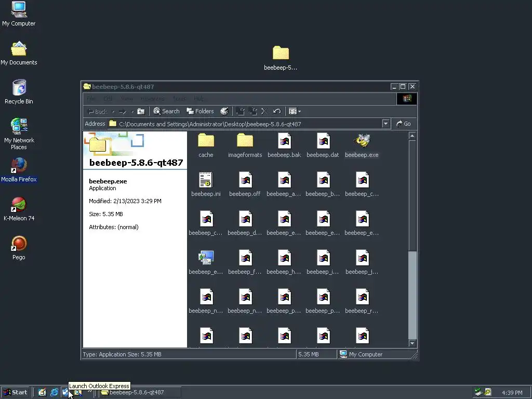Viewport: 532px width, 399px height.
Task: Select the beebeep.bak file
Action: [x=284, y=145]
